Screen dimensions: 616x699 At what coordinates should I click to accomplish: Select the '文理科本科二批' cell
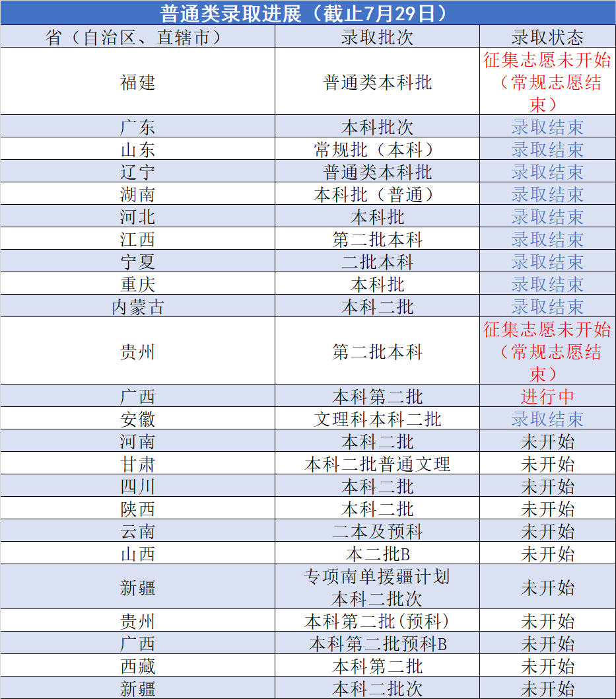377,419
